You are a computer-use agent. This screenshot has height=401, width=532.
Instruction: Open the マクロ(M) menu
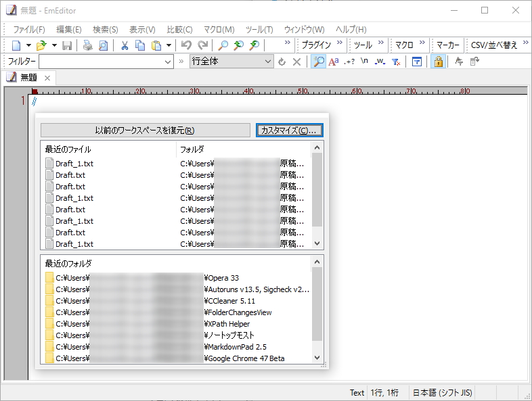219,30
